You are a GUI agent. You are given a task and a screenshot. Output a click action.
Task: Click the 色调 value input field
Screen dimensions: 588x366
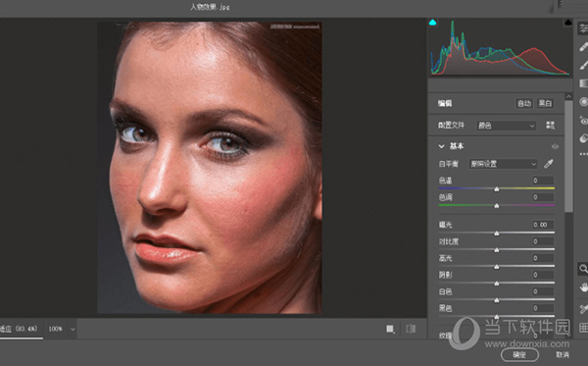pos(543,197)
